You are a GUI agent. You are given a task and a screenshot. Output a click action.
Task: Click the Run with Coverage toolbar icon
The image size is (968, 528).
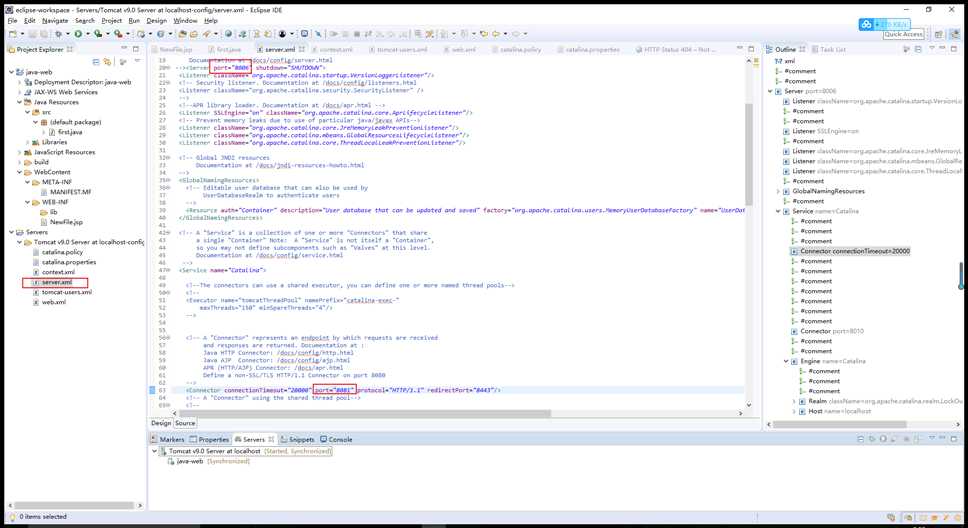(98, 34)
